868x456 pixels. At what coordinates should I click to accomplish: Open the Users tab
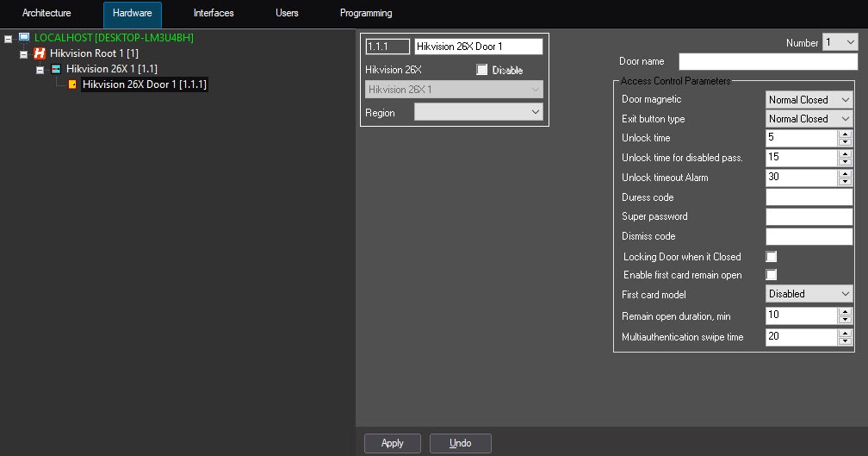pos(287,13)
